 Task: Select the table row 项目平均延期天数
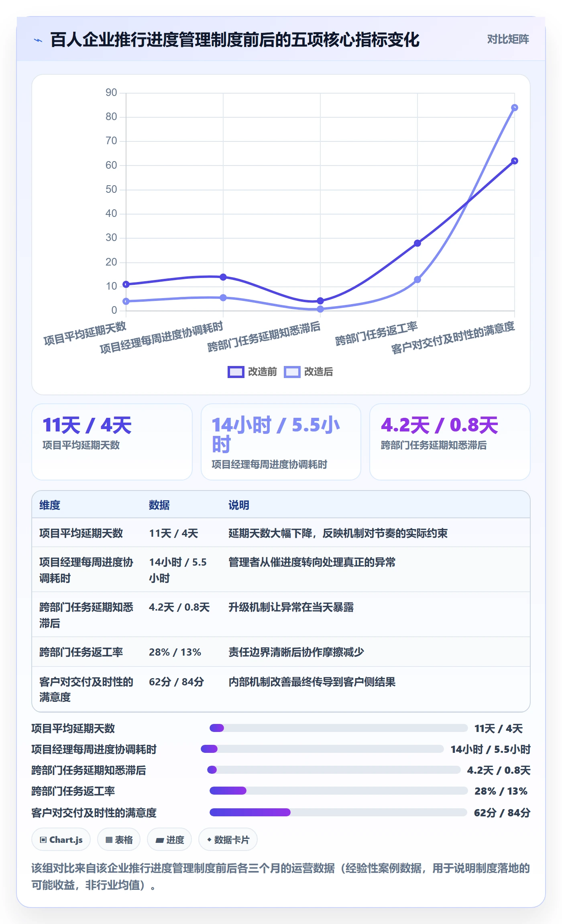pyautogui.click(x=281, y=533)
